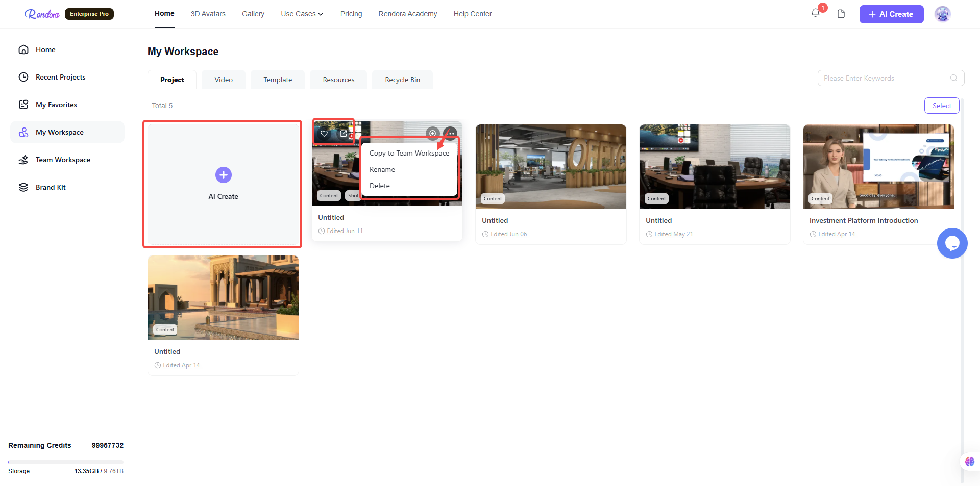This screenshot has width=980, height=486.
Task: Click the storage usage progress bar
Action: (66, 462)
